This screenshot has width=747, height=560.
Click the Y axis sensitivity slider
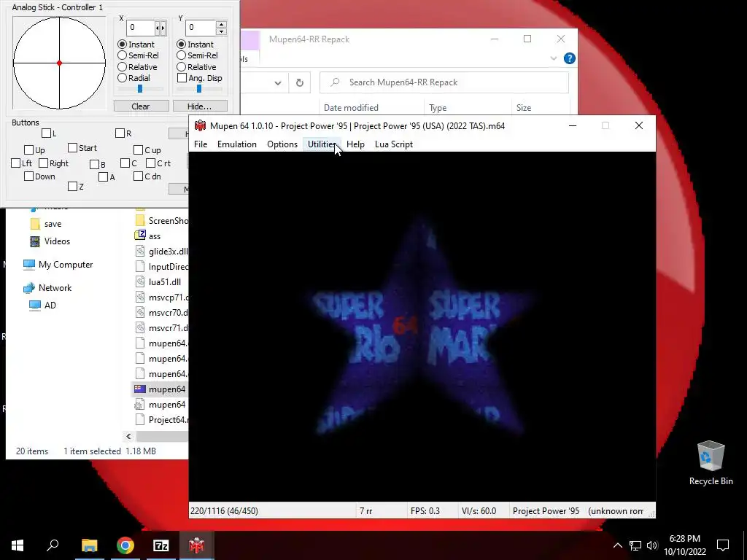pyautogui.click(x=200, y=89)
